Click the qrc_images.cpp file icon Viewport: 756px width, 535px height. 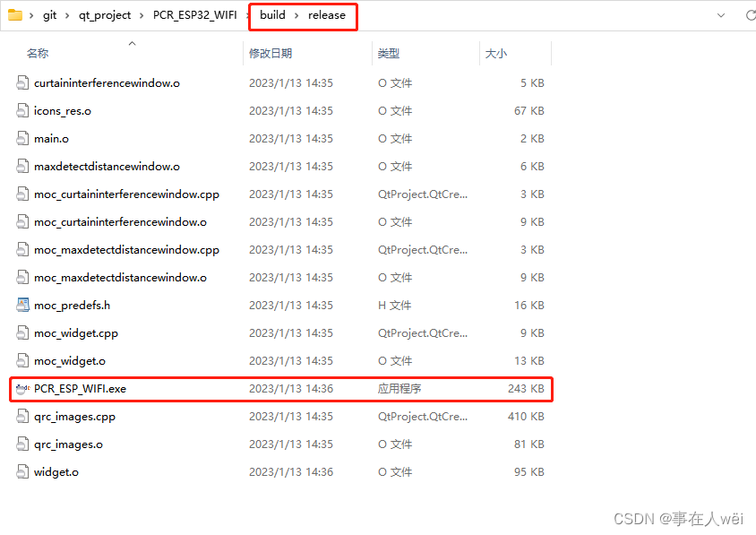(22, 417)
